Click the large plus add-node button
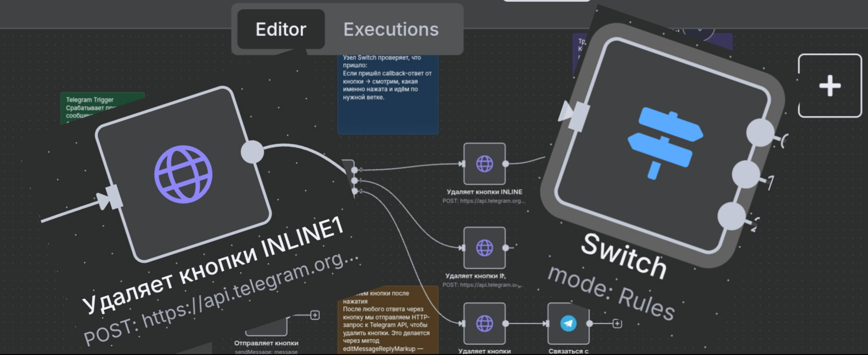This screenshot has height=355, width=868. 830,86
